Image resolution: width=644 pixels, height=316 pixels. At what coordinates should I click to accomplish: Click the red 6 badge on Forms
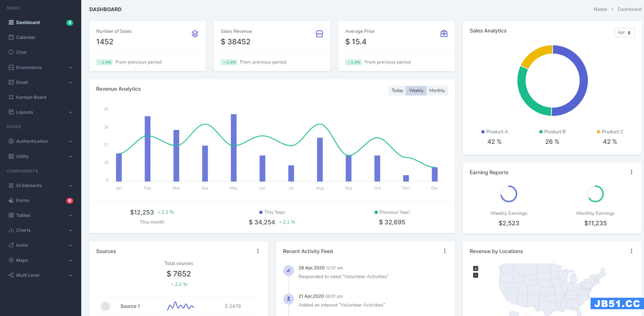[x=70, y=201]
